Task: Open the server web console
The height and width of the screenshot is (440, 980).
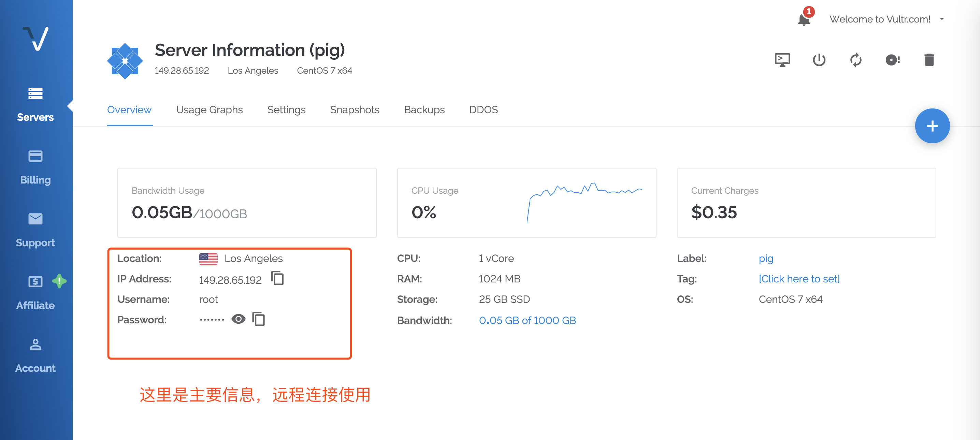Action: (782, 60)
